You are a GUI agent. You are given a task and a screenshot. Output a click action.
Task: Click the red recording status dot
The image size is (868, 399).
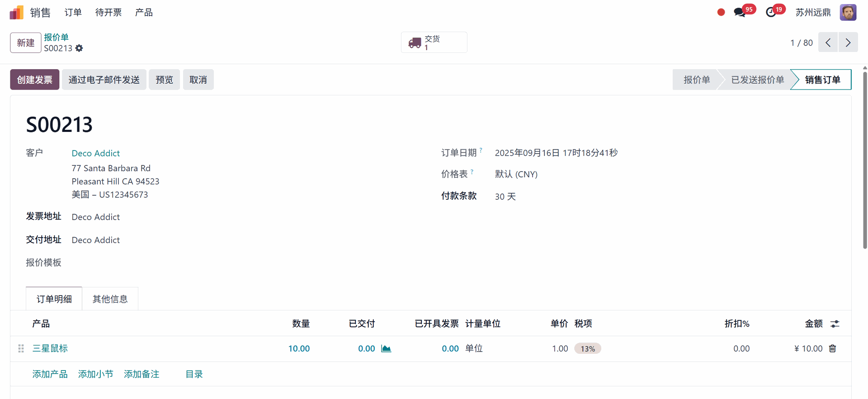(721, 13)
